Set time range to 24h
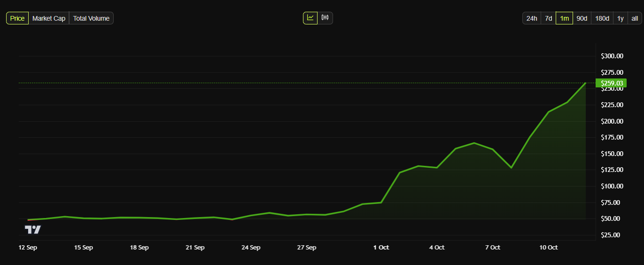Screen dimensions: 644x265 [532, 18]
